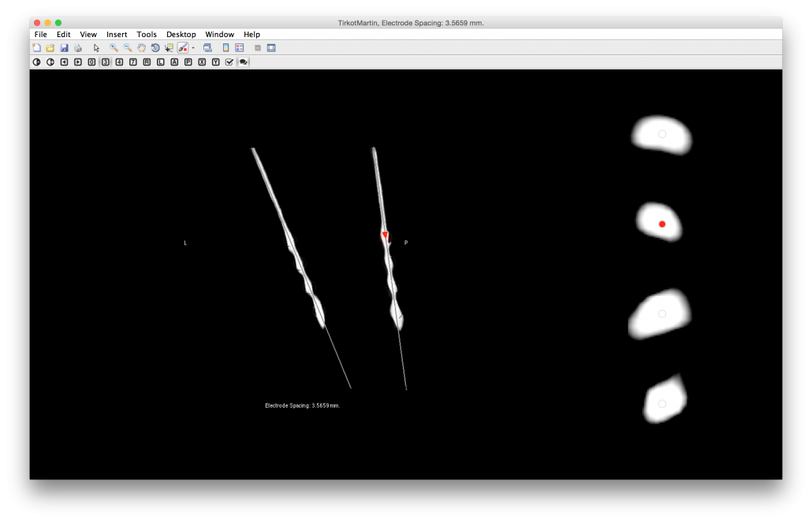The height and width of the screenshot is (522, 812).
Task: Select the bottom electrode cross-section slice
Action: pos(665,400)
